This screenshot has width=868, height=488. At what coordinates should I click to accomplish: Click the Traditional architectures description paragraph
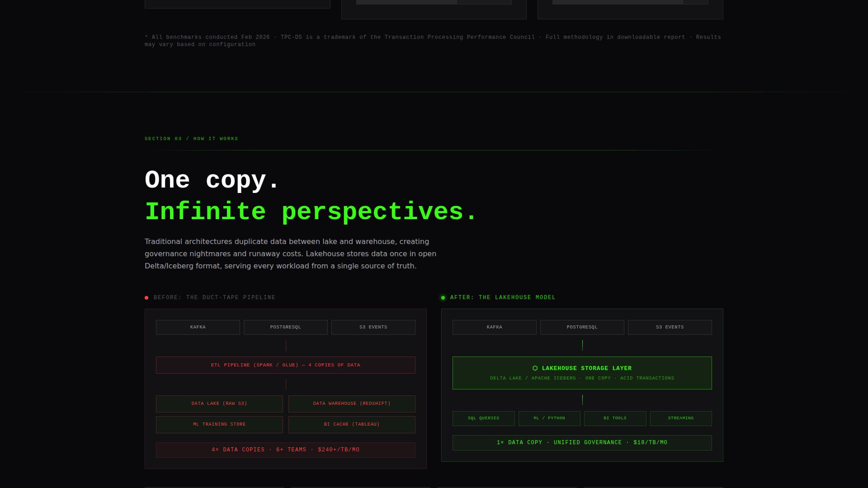tap(290, 254)
